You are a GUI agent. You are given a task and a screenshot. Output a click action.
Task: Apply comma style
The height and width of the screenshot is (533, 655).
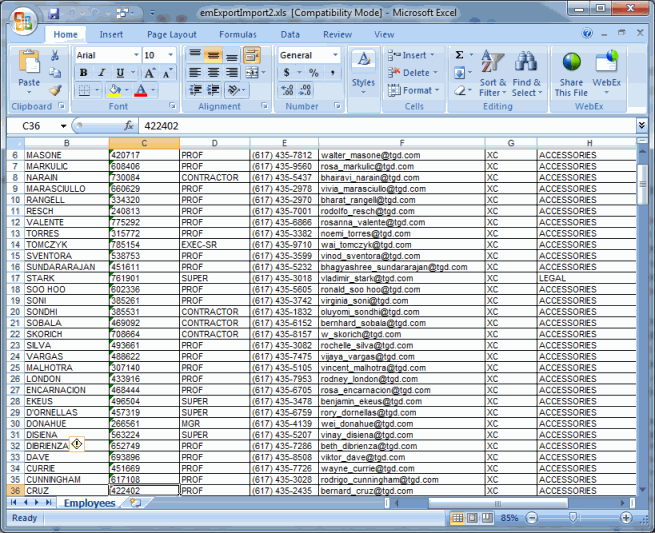point(333,73)
